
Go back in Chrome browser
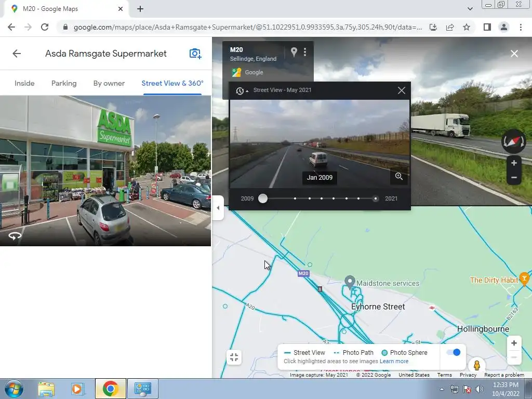click(11, 27)
